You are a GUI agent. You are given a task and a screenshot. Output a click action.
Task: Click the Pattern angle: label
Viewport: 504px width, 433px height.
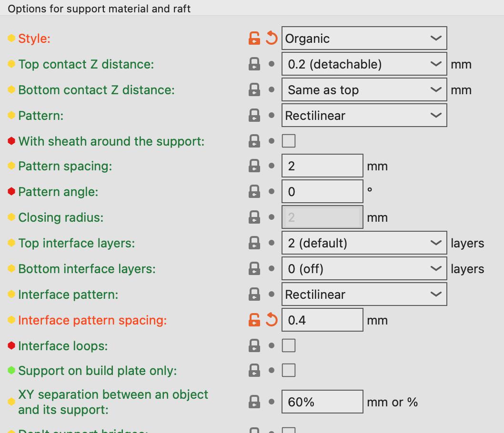tap(58, 192)
